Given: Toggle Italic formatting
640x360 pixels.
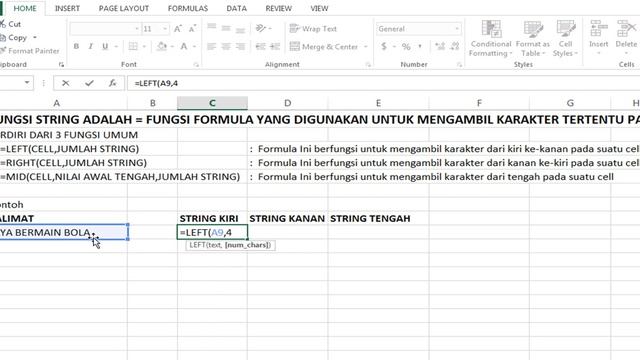Looking at the screenshot, I should pyautogui.click(x=91, y=47).
